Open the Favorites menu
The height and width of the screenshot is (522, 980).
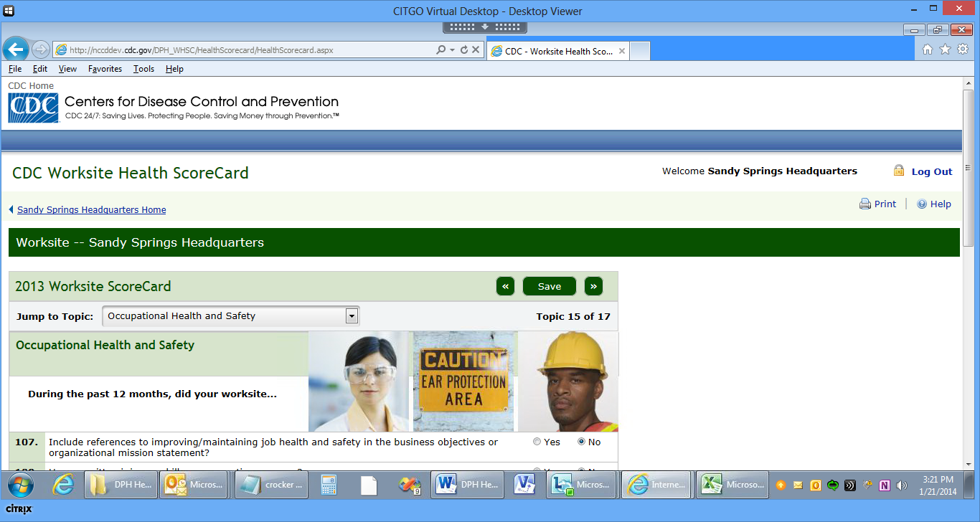tap(105, 69)
